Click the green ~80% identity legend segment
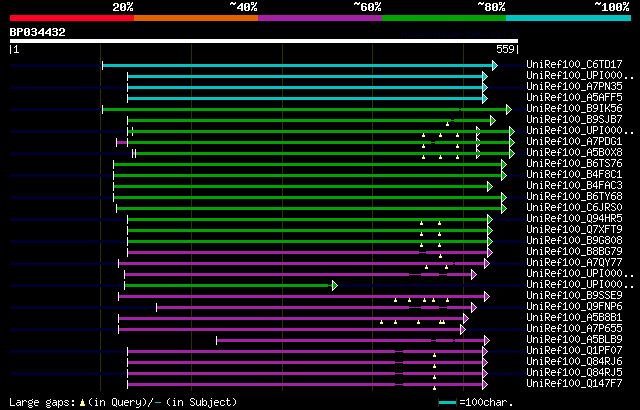 (x=444, y=18)
